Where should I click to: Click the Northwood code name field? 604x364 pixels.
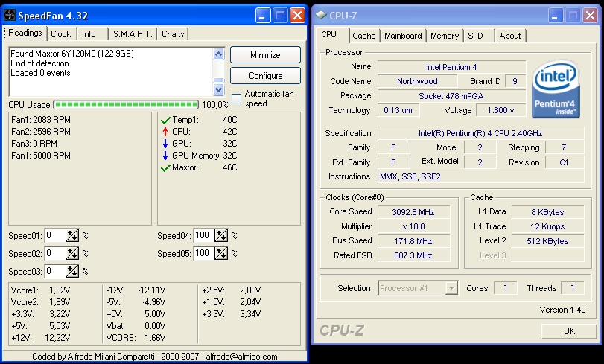417,81
